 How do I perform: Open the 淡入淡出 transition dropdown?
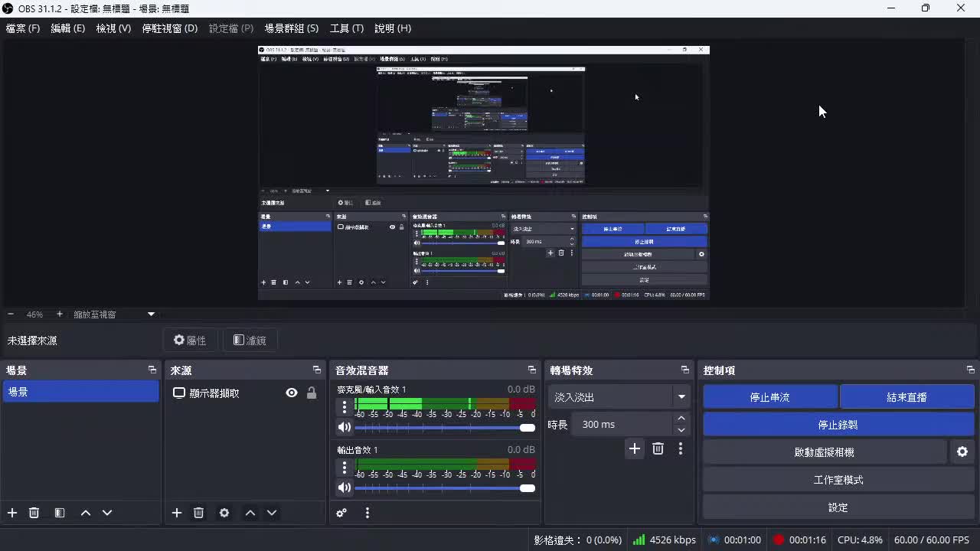click(x=619, y=397)
